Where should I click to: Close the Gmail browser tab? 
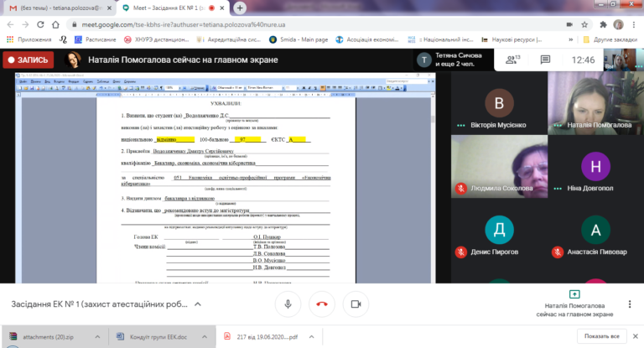(x=109, y=8)
